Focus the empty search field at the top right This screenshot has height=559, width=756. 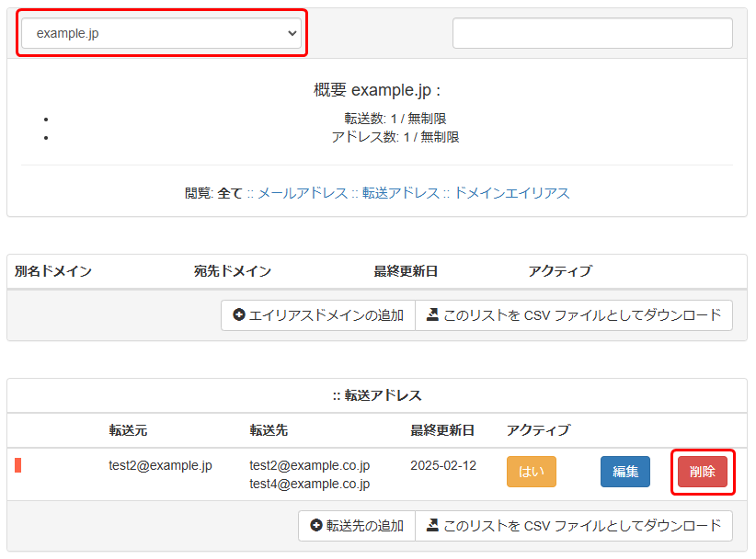pos(592,33)
